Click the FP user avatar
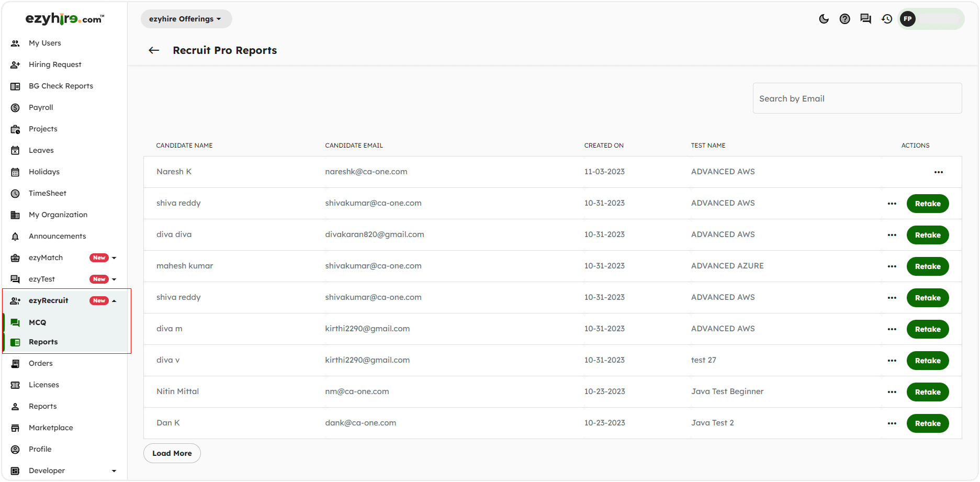This screenshot has height=482, width=980. click(x=908, y=19)
